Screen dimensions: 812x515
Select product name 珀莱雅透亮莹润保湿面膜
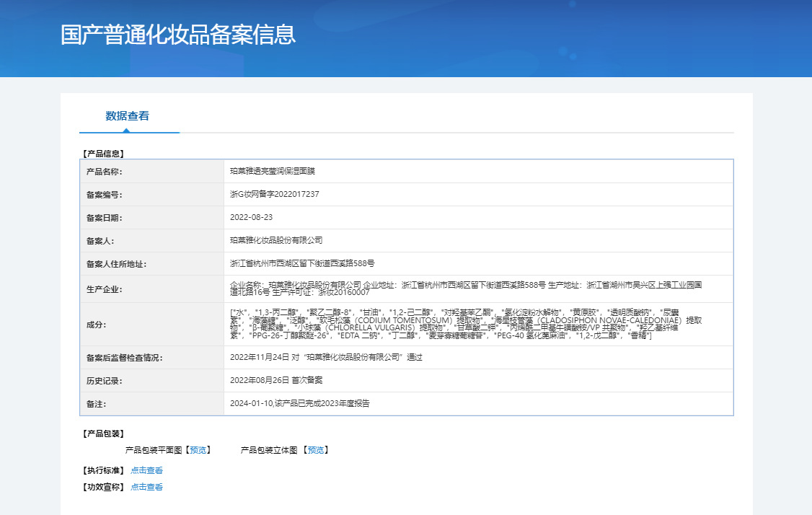[273, 171]
